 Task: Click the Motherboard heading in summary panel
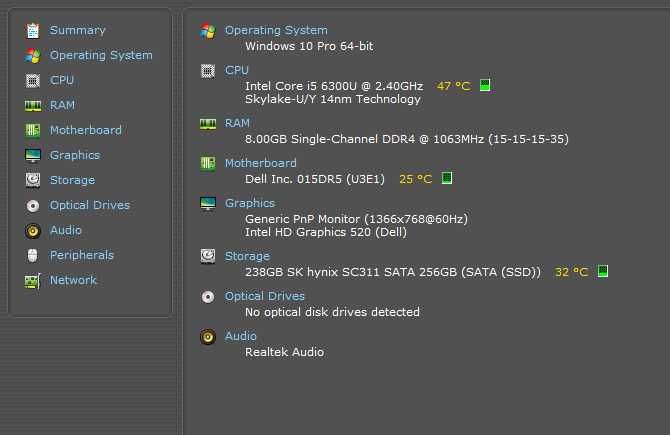tap(260, 163)
